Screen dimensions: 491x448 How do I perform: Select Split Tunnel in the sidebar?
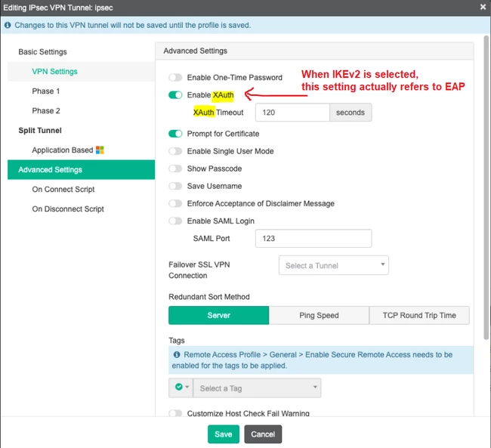coord(40,131)
